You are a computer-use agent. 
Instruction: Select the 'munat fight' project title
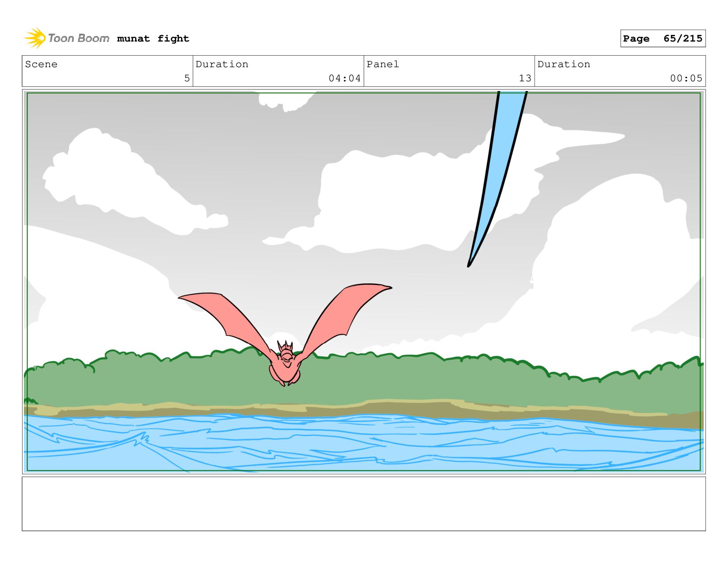(153, 39)
